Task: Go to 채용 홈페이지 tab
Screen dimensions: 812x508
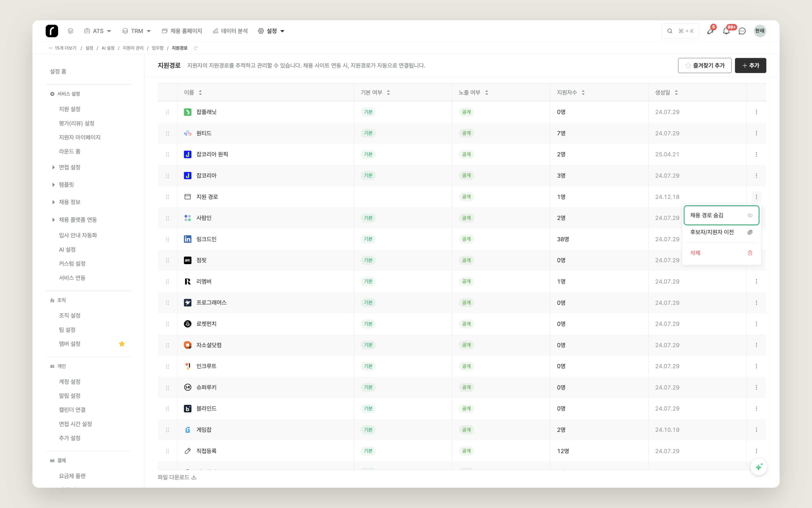Action: (182, 31)
